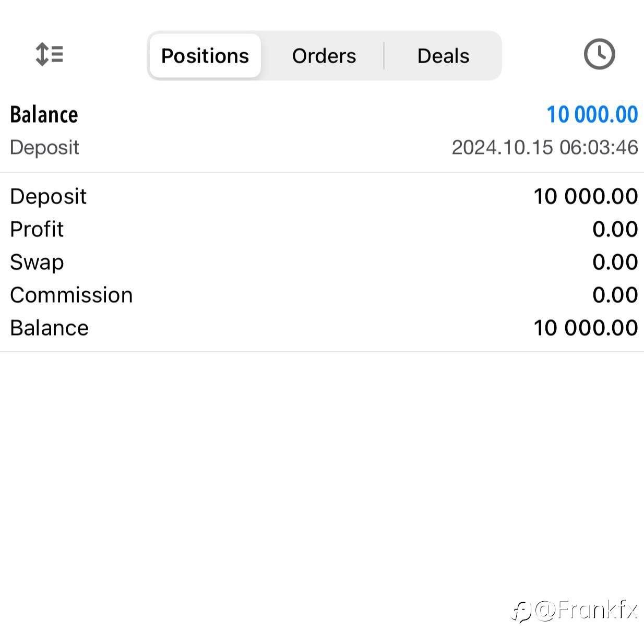Tap the blue 10 000.00 amount

coord(592,114)
